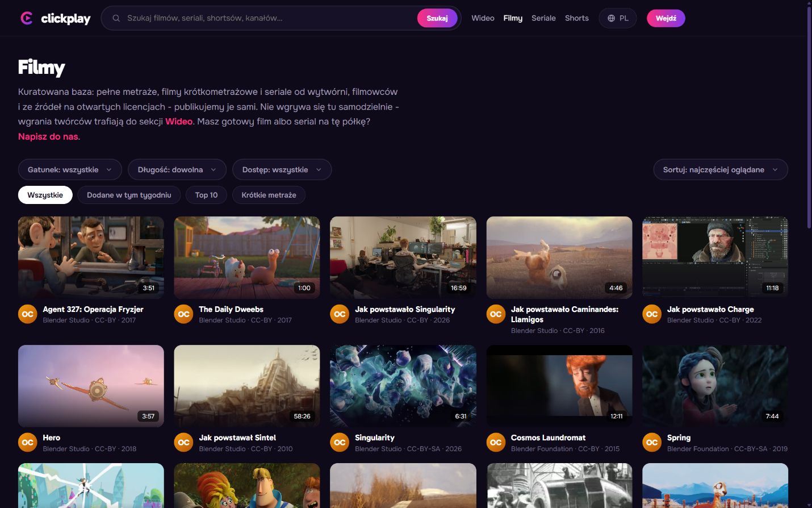
Task: Click the Szukaj search button
Action: pyautogui.click(x=437, y=18)
